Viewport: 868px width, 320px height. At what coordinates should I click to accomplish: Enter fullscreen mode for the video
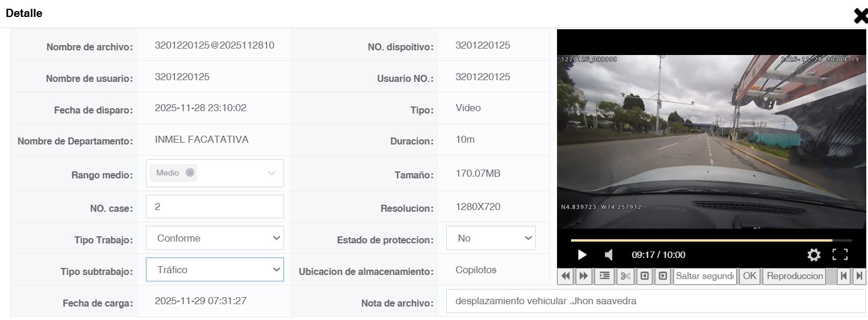point(840,254)
